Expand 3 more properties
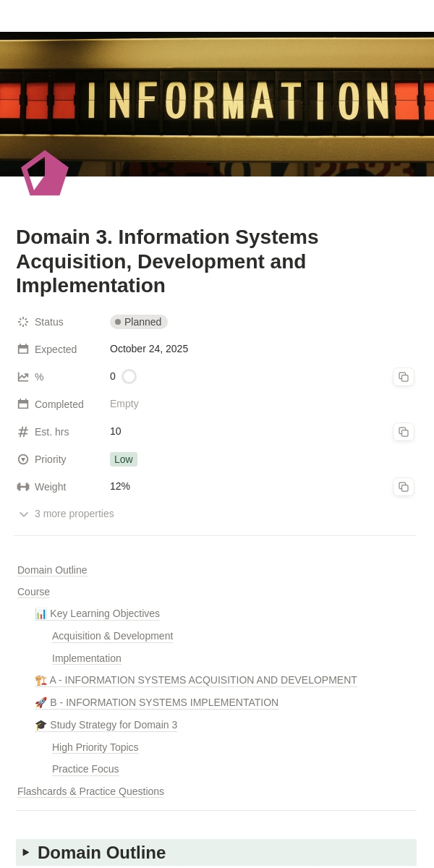 pyautogui.click(x=66, y=514)
